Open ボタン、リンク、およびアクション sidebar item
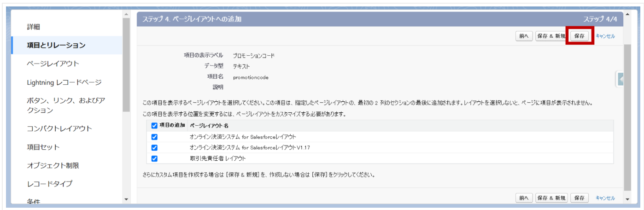 tap(66, 105)
